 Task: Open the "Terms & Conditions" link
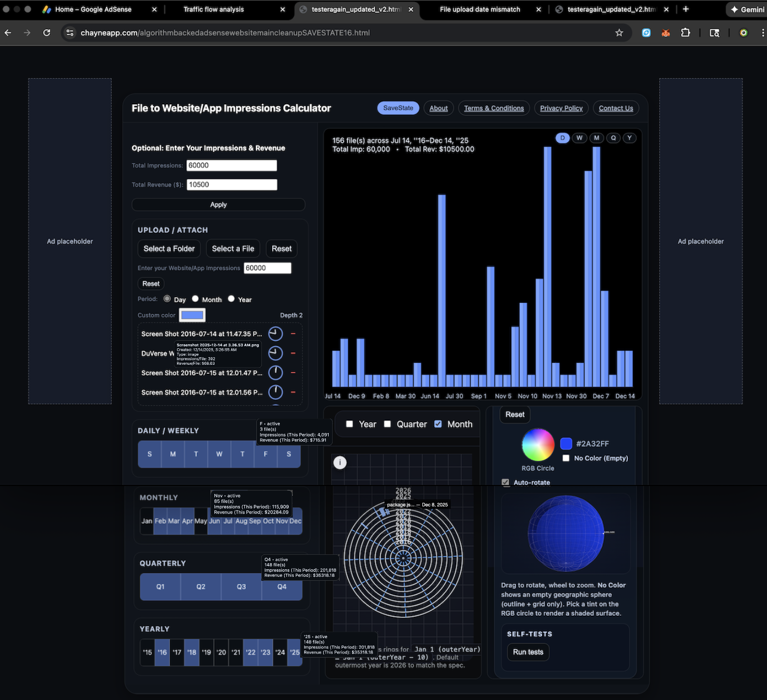pos(493,108)
